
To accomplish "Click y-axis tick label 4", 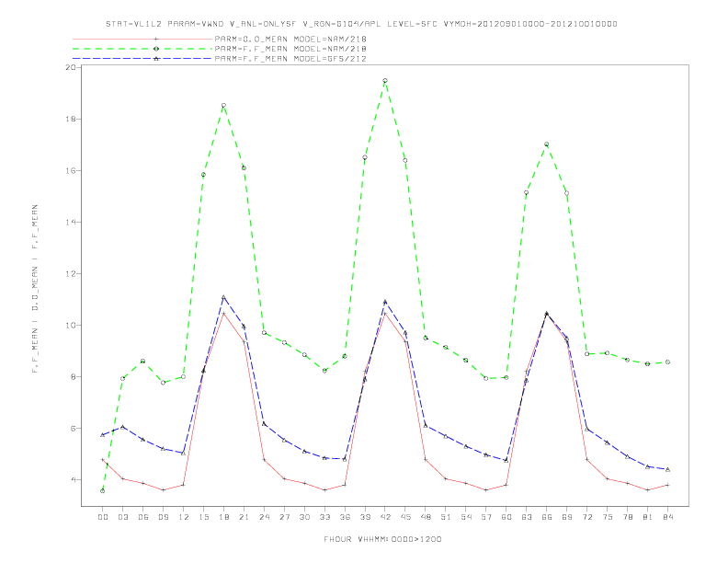I will 74,480.
